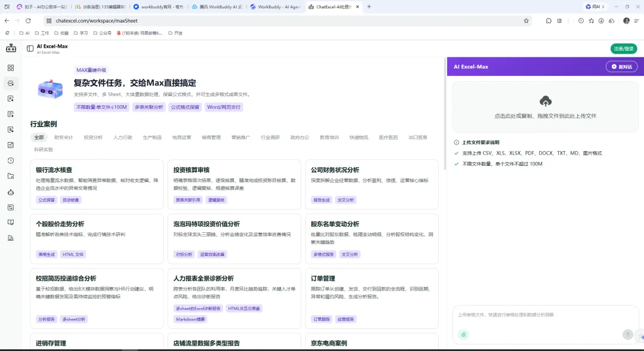Open the browser downloads icon
Image resolution: width=644 pixels, height=351 pixels.
[x=601, y=20]
